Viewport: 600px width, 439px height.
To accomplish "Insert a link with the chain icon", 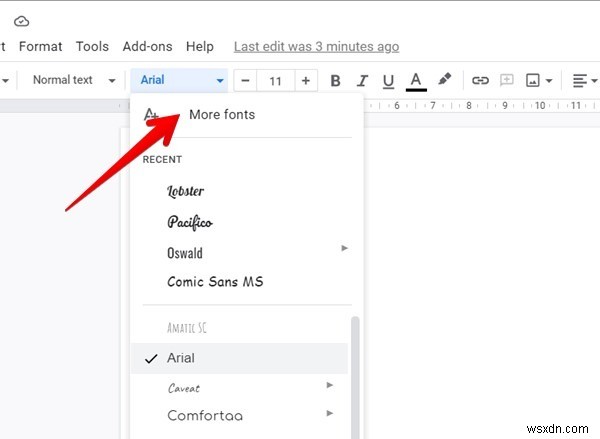I will click(480, 80).
